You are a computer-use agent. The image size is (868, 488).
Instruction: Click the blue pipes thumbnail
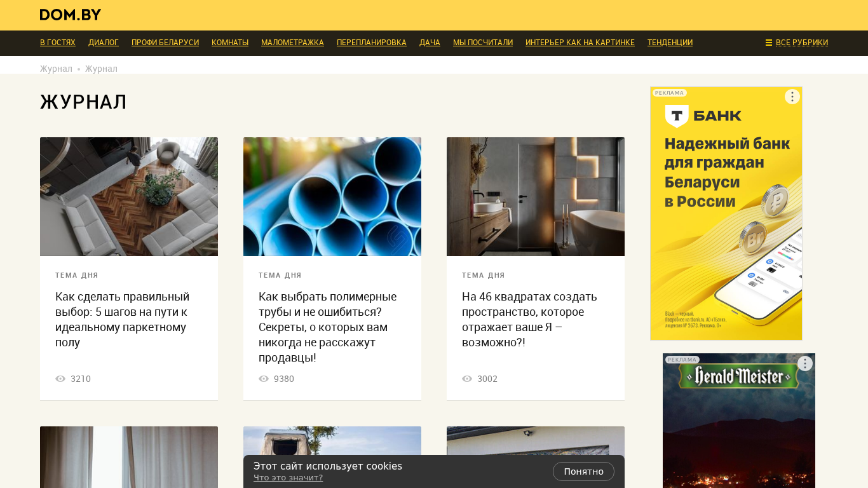click(332, 197)
